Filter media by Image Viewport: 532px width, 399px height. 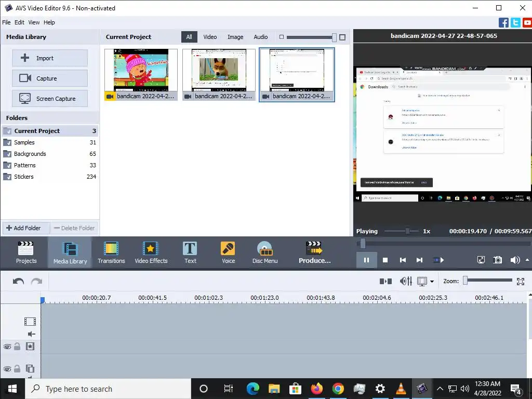coord(235,37)
